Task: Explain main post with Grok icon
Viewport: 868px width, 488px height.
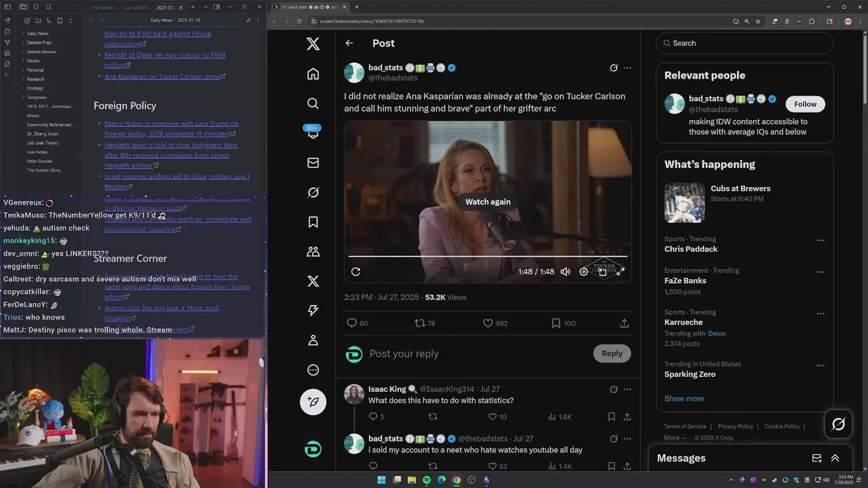Action: click(x=614, y=68)
